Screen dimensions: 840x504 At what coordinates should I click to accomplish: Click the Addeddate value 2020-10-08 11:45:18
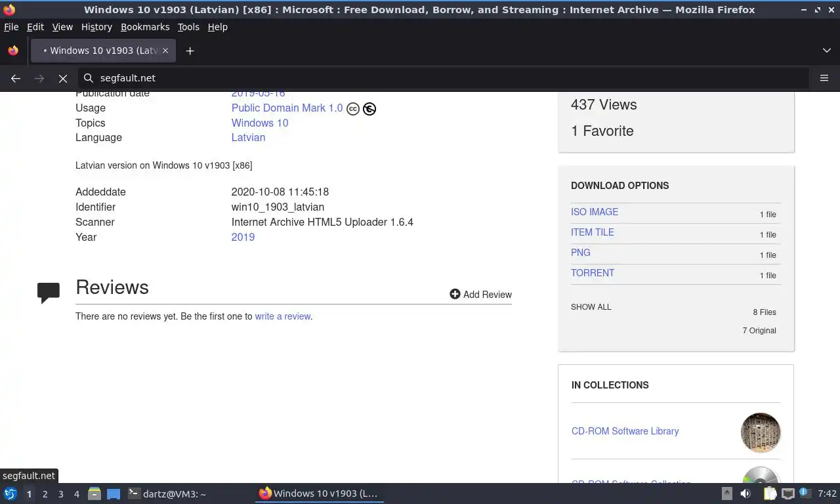[x=280, y=192]
